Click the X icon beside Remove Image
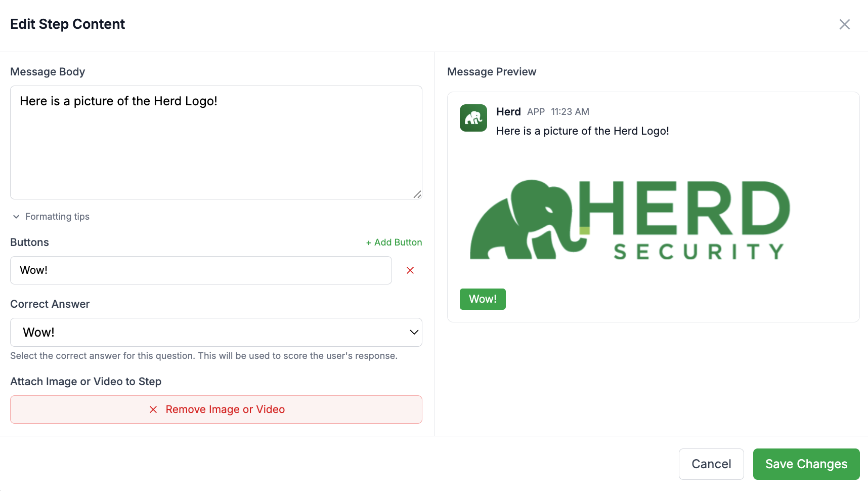This screenshot has height=491, width=868. 153,410
